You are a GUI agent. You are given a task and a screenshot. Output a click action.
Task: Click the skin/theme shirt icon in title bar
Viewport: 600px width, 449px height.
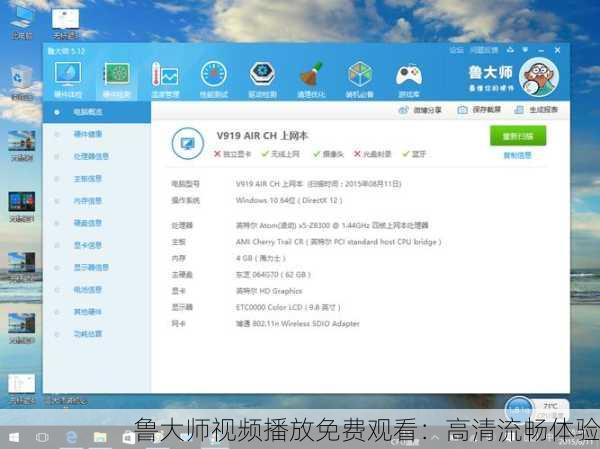(x=510, y=50)
